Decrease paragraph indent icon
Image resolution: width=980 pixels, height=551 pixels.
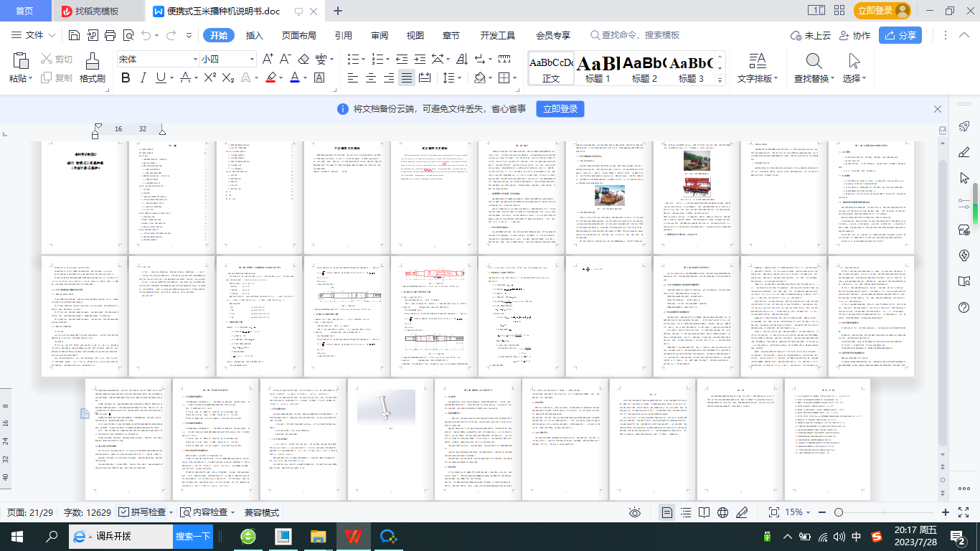[x=402, y=59]
